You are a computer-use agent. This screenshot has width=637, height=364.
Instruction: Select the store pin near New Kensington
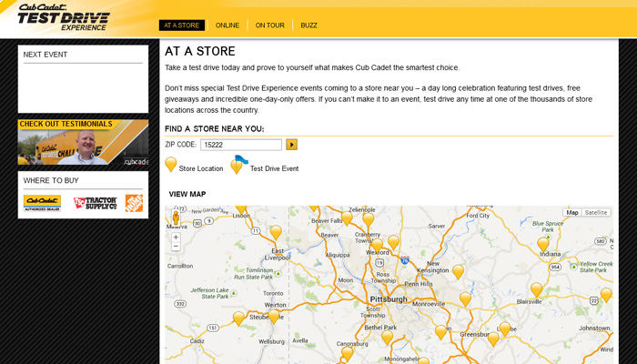pos(459,272)
